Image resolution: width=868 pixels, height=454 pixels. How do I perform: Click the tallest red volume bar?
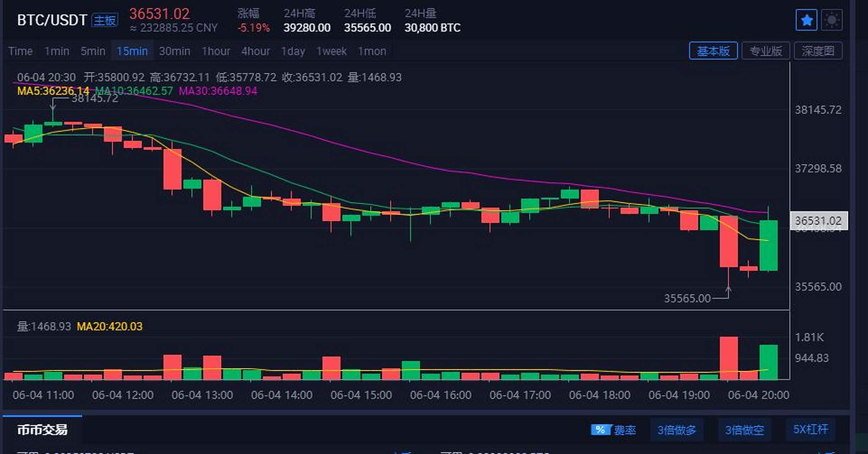[x=728, y=358]
